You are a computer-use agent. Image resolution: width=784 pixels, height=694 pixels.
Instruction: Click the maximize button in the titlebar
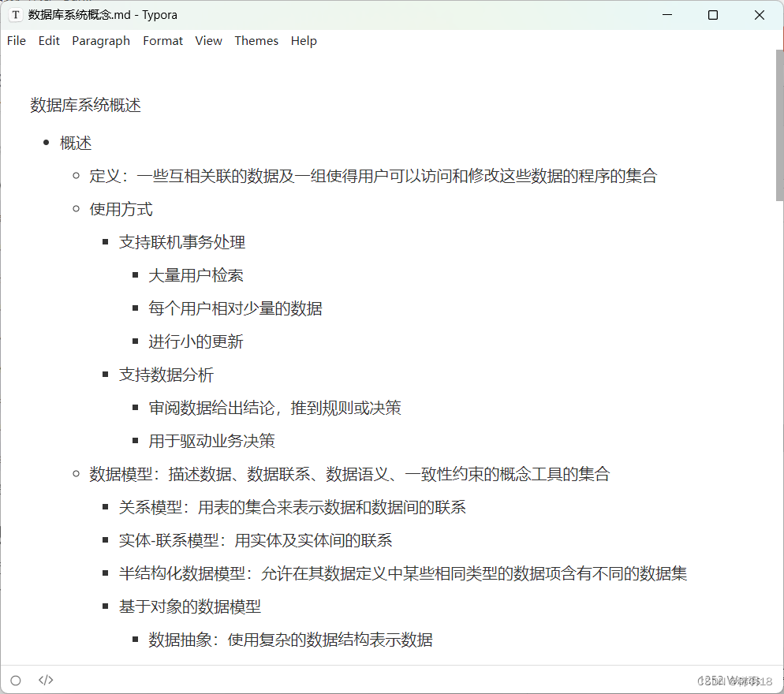coord(712,14)
